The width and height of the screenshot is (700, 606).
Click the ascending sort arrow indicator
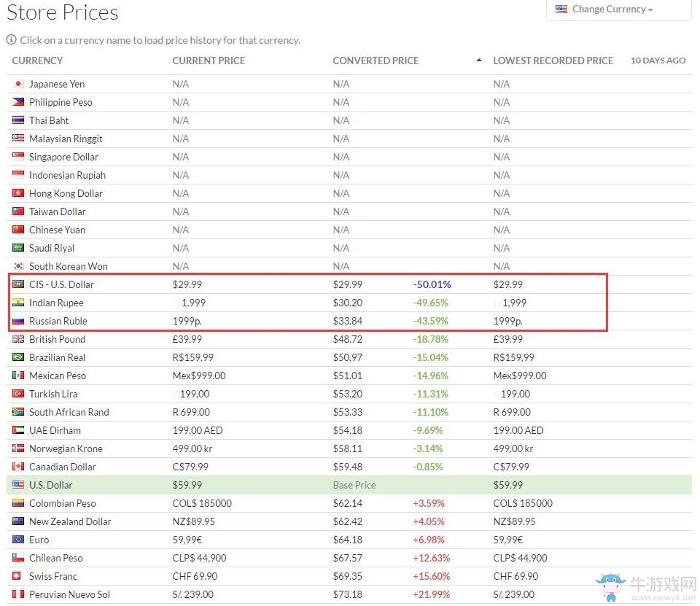point(478,61)
